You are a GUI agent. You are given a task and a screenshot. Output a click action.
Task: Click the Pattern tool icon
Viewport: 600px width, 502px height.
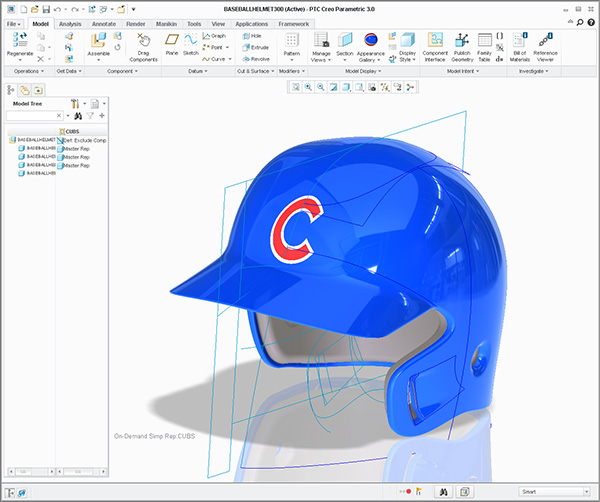(291, 40)
